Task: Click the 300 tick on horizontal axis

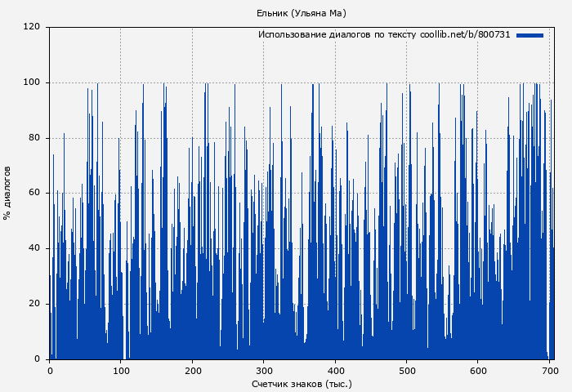Action: (x=263, y=370)
